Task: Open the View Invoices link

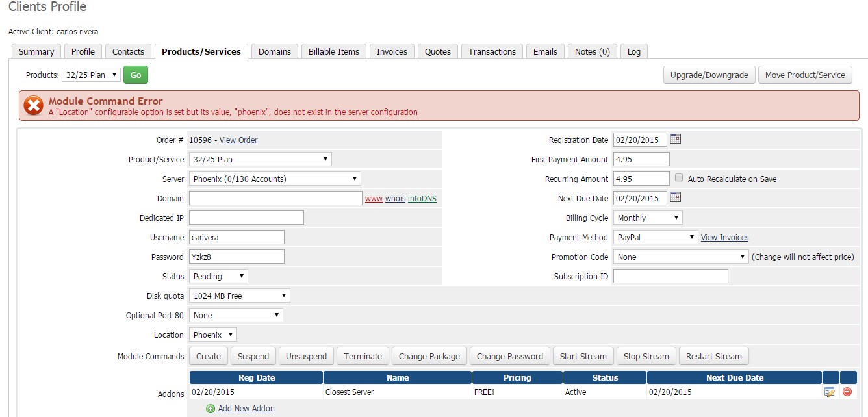Action: click(x=724, y=237)
